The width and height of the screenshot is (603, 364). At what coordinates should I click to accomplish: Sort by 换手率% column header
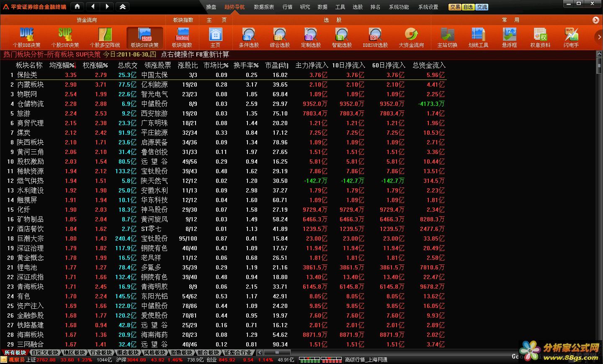point(246,65)
